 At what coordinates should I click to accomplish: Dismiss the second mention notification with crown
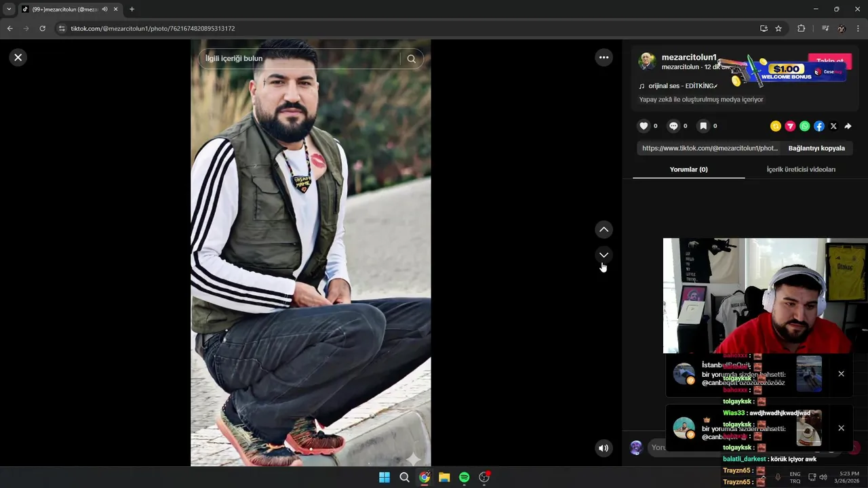pos(841,428)
